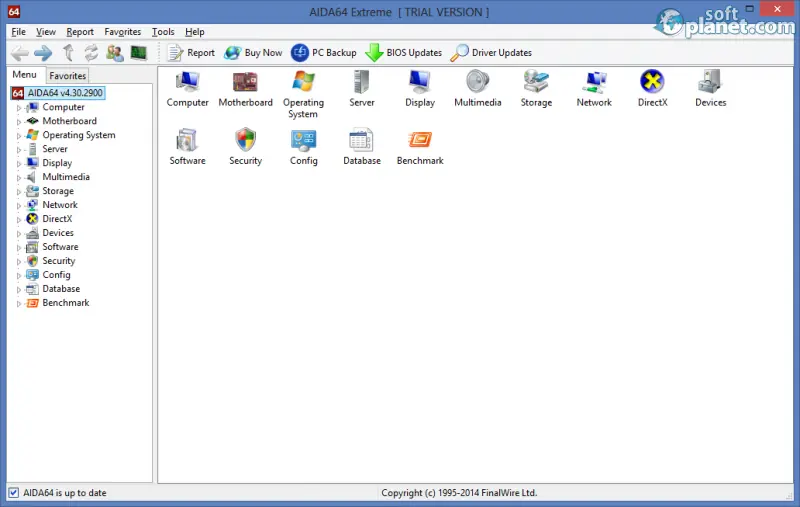Expand the Storage tree node
The image size is (800, 507).
19,191
